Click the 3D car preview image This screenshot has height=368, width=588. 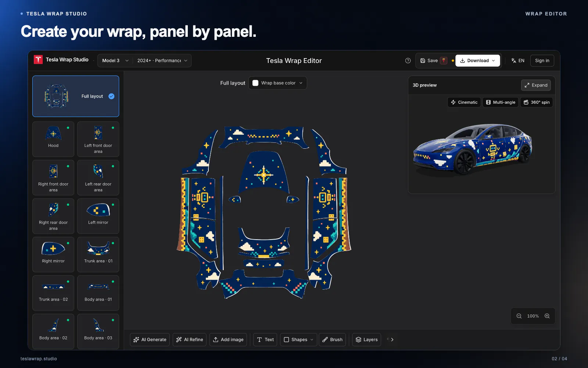[473, 149]
